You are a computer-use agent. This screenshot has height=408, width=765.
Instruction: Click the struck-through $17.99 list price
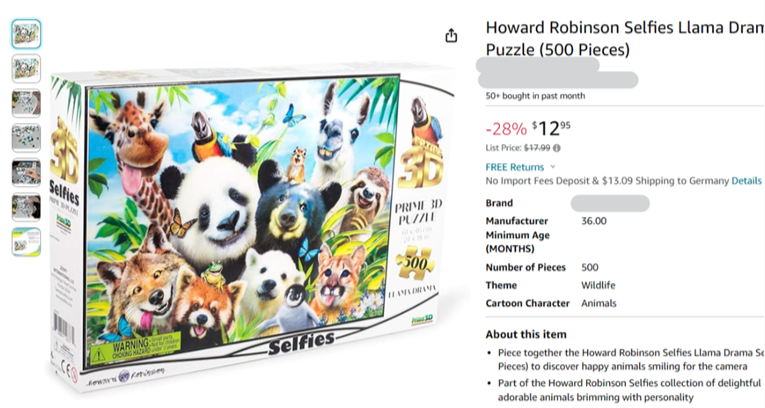tap(537, 148)
